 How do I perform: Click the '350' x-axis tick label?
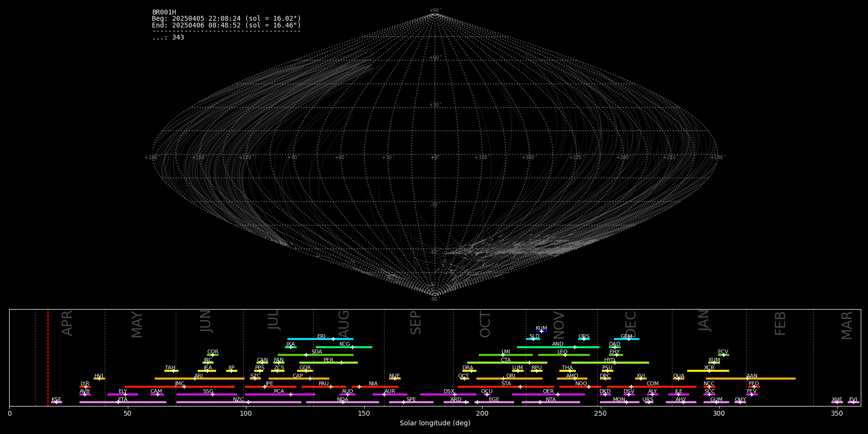837,413
